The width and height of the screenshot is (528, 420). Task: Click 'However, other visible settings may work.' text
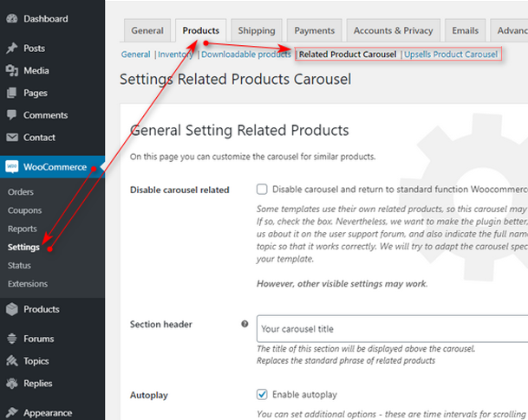click(342, 284)
